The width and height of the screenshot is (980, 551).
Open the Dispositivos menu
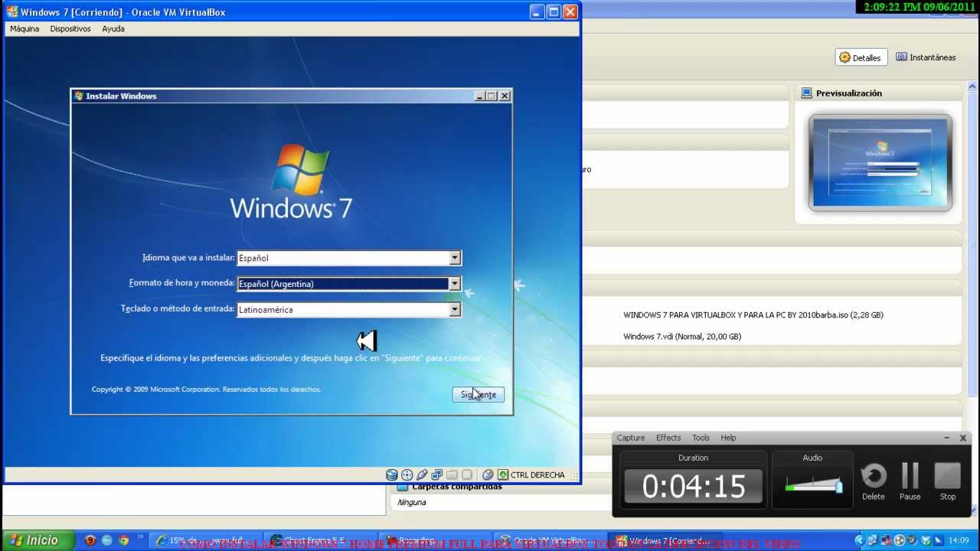(70, 28)
